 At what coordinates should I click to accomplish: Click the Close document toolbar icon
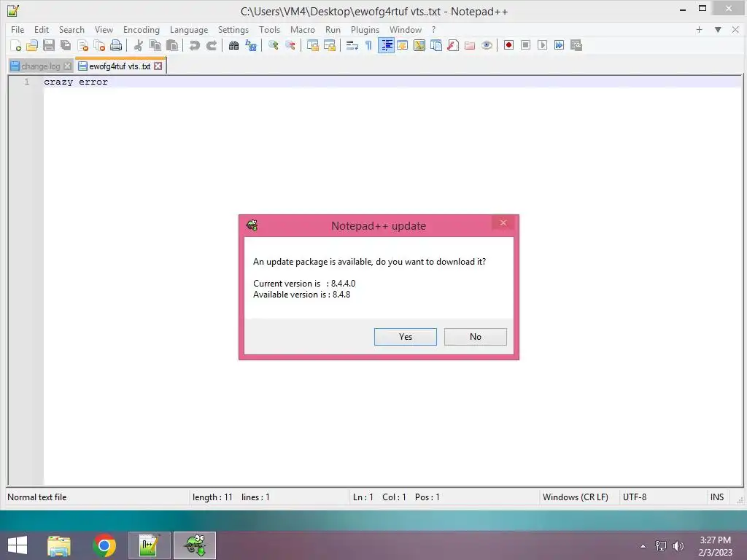click(x=82, y=45)
